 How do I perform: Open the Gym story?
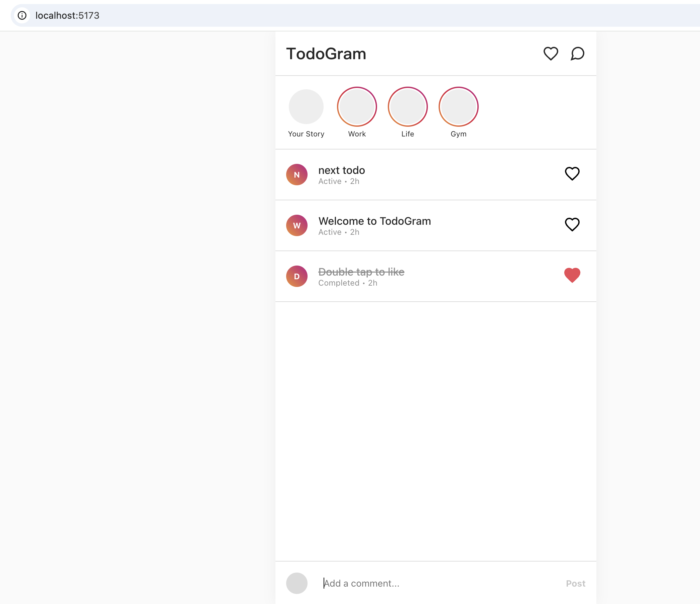(458, 107)
